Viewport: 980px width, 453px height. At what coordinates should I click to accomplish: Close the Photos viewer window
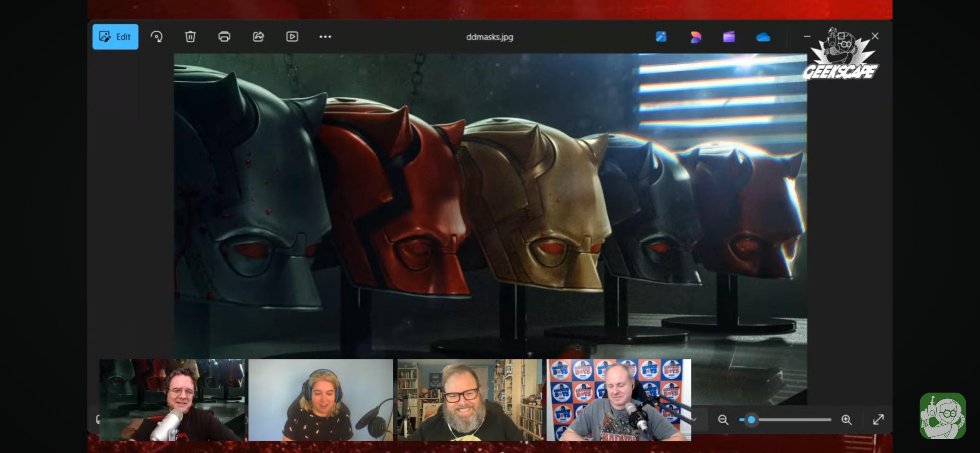coord(875,36)
